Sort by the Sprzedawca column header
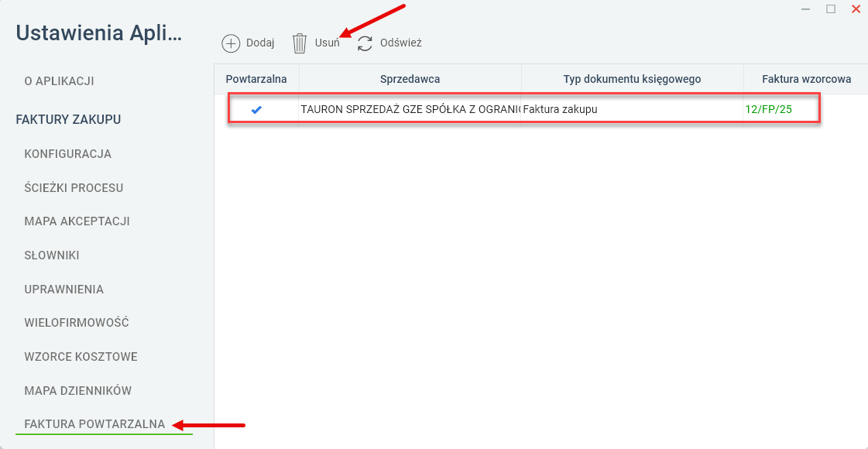The width and height of the screenshot is (868, 449). [410, 79]
